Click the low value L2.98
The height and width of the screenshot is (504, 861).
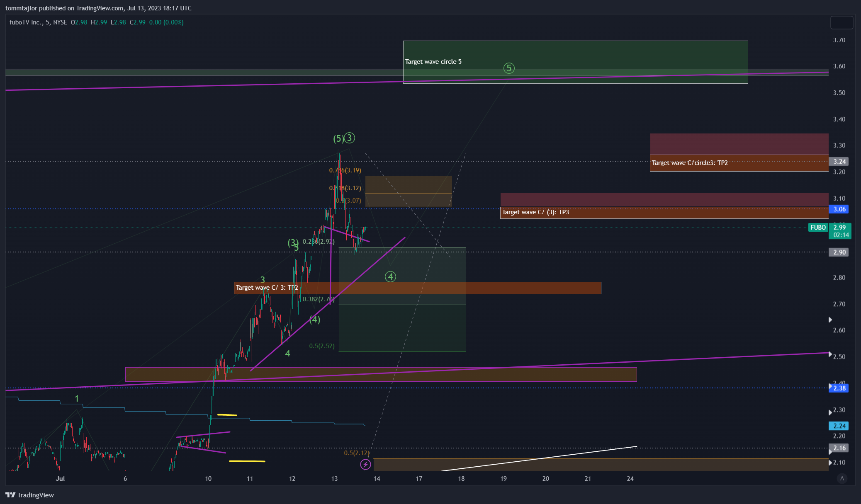pos(118,22)
